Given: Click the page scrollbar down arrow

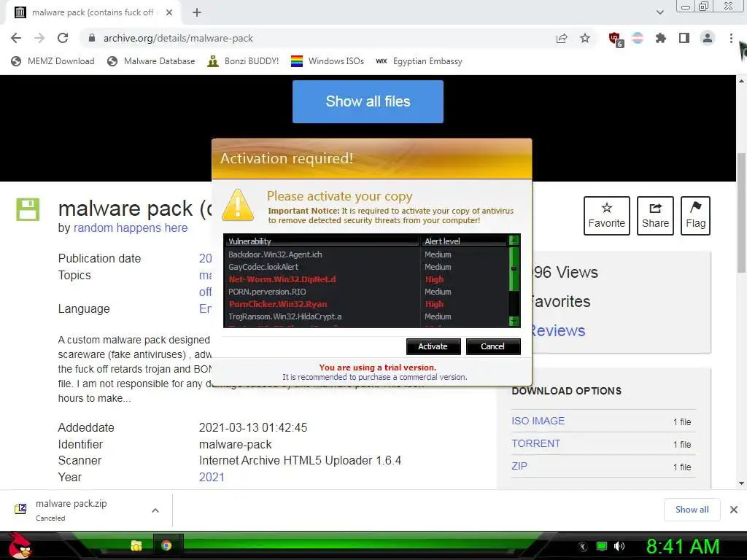Looking at the screenshot, I should click(741, 483).
